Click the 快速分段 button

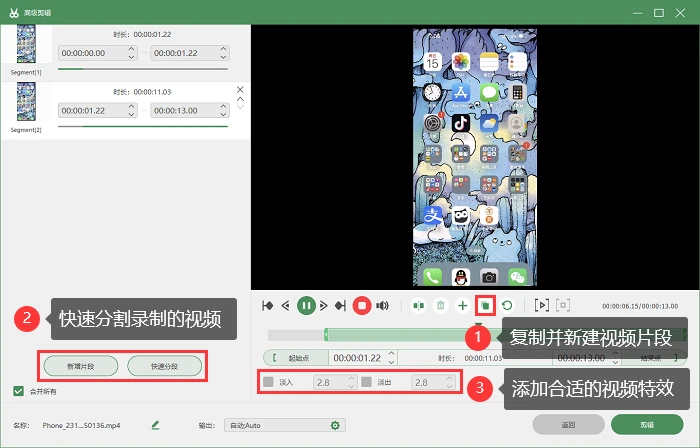(x=164, y=366)
